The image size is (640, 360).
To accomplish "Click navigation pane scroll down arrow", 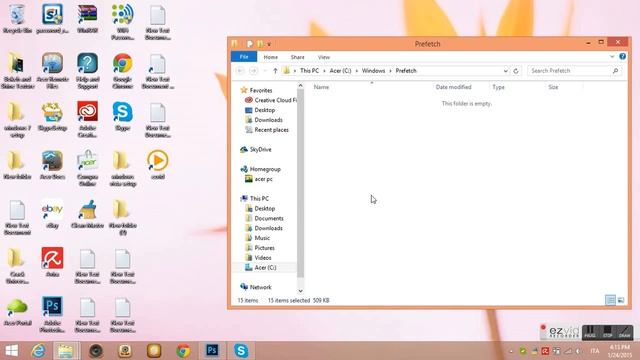I will (x=300, y=291).
